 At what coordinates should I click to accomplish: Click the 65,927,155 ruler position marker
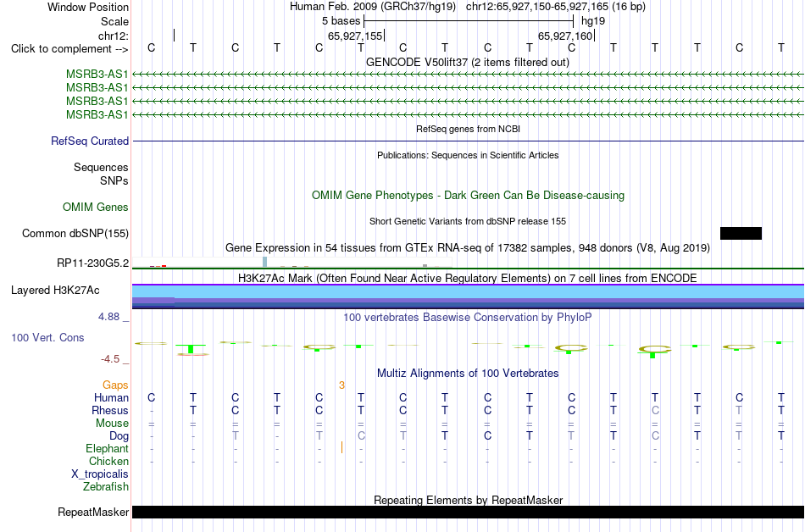355,36
